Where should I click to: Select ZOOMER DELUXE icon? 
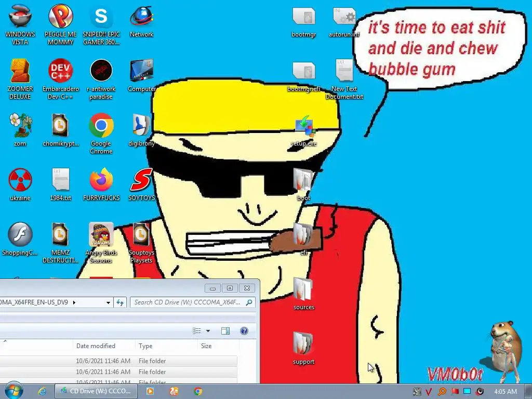[x=20, y=79]
